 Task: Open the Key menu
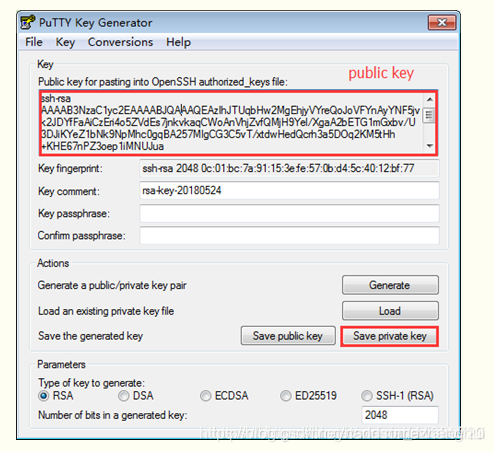click(65, 42)
